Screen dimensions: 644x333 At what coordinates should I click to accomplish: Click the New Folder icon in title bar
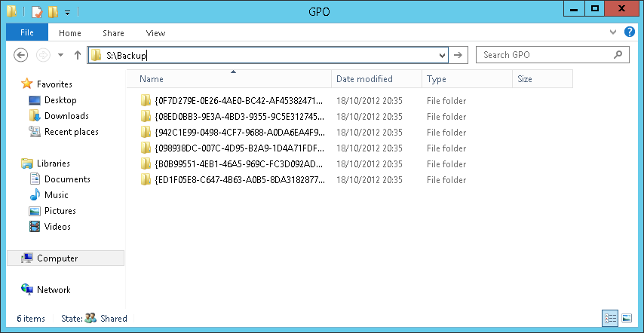(52, 11)
